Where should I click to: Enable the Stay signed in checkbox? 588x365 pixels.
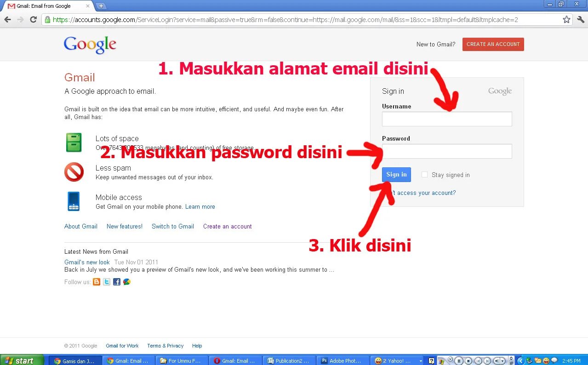tap(424, 175)
